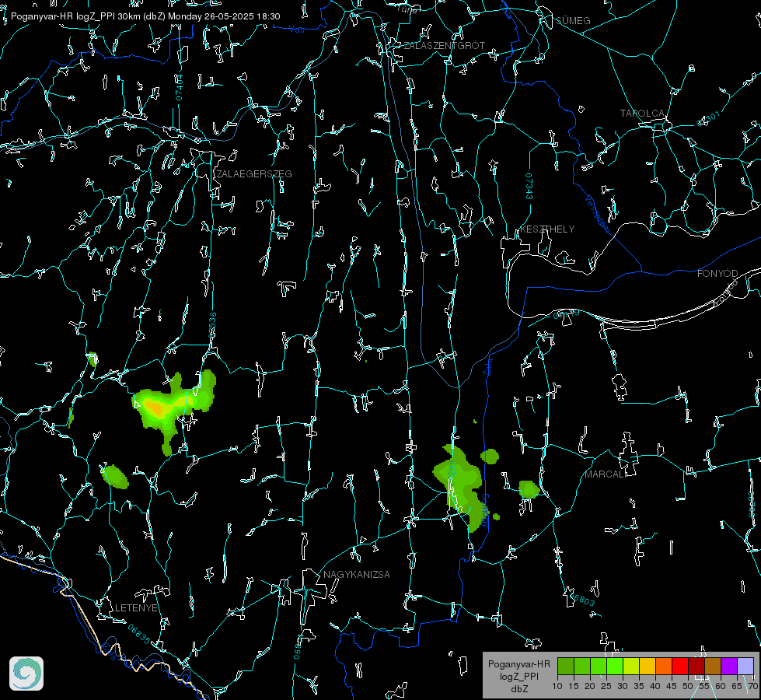Viewport: 761px width, 700px height.
Task: Pick the yellow 35-40 dBZ legend swatch
Action: click(x=648, y=666)
